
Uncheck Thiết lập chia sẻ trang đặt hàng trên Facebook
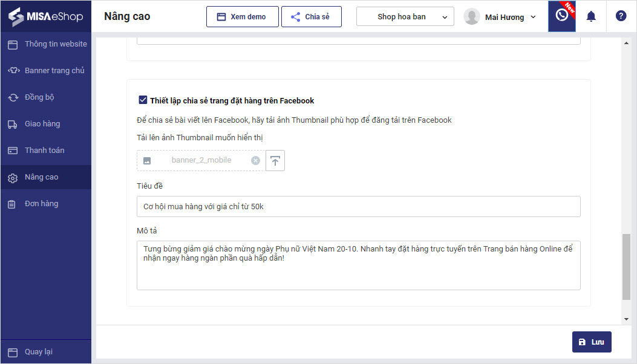(143, 100)
